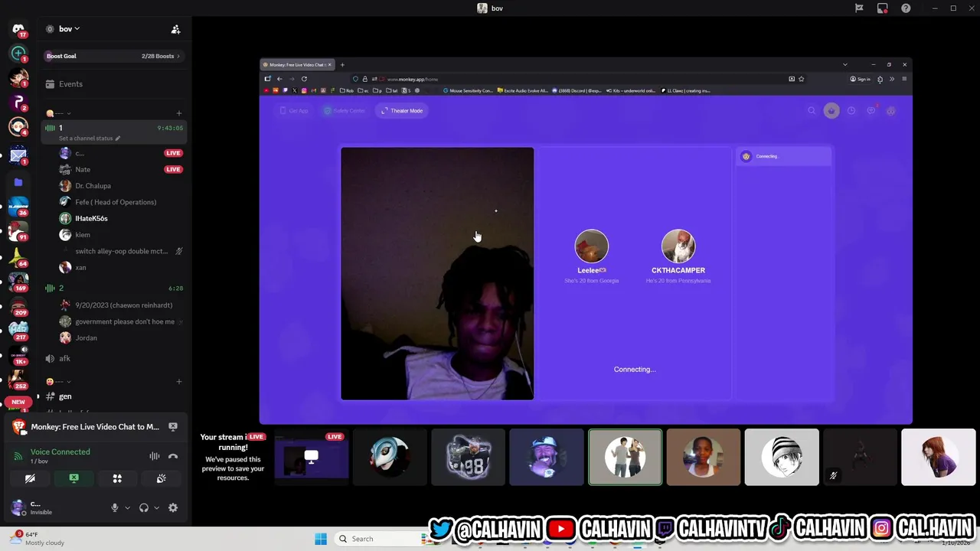The width and height of the screenshot is (980, 551).
Task: Collapse the first channel category chevron
Action: [68, 113]
